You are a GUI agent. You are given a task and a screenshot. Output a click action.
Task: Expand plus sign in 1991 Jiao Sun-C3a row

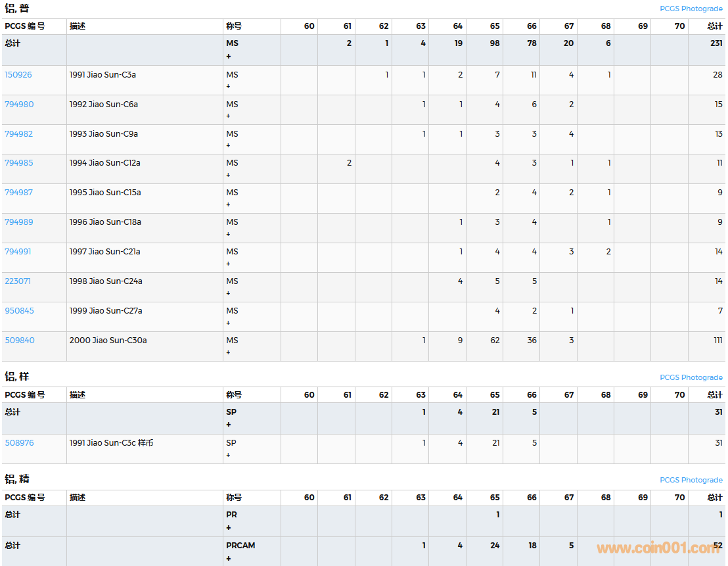coord(229,86)
